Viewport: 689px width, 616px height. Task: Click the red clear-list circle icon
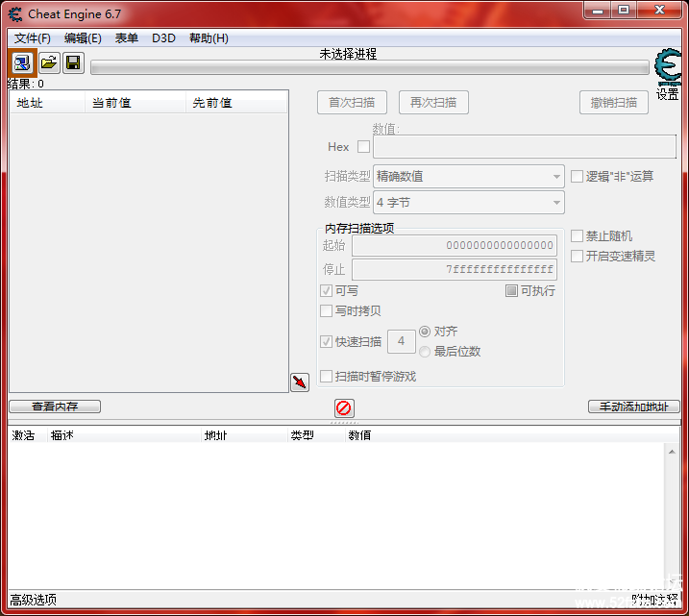pos(344,408)
